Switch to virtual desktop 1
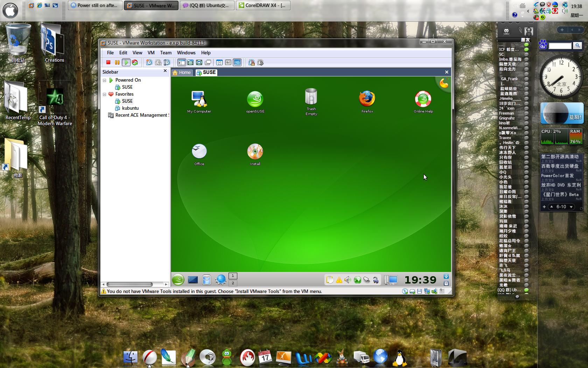The height and width of the screenshot is (368, 588). (x=233, y=276)
